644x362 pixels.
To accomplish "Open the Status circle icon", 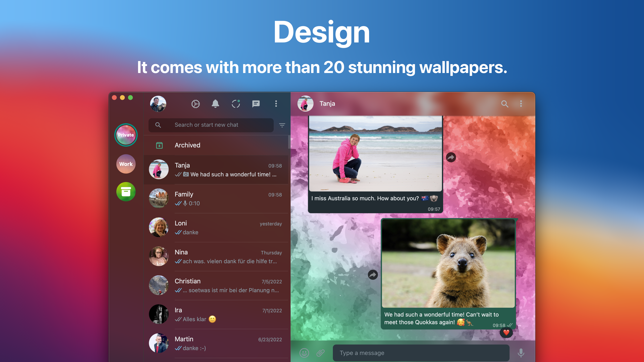I will 235,104.
